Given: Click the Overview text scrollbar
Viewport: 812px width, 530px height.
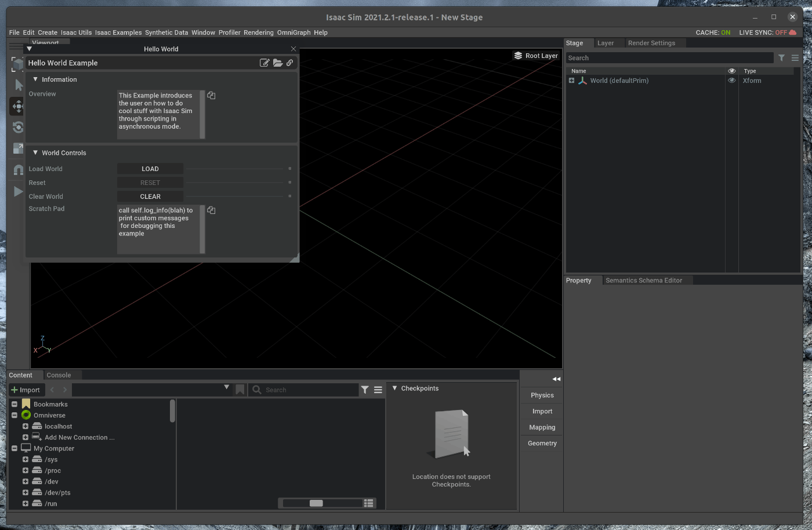Looking at the screenshot, I should pyautogui.click(x=202, y=114).
